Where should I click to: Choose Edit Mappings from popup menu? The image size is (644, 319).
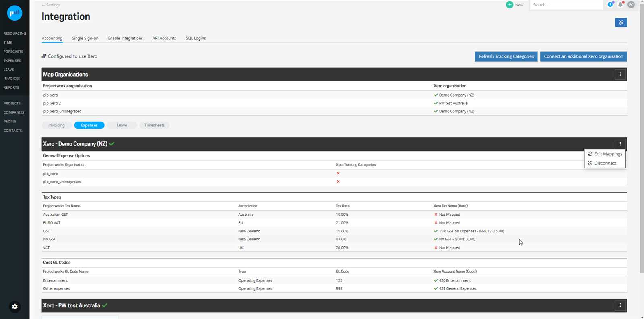click(605, 154)
